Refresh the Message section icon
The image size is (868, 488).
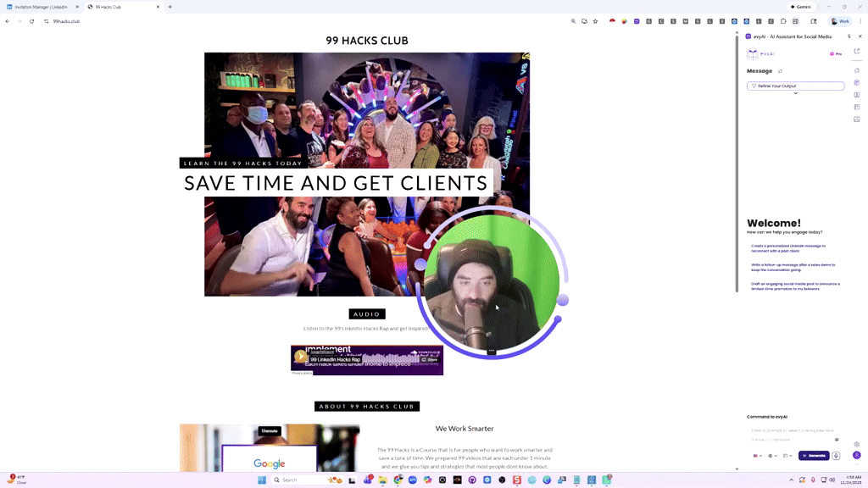point(781,71)
